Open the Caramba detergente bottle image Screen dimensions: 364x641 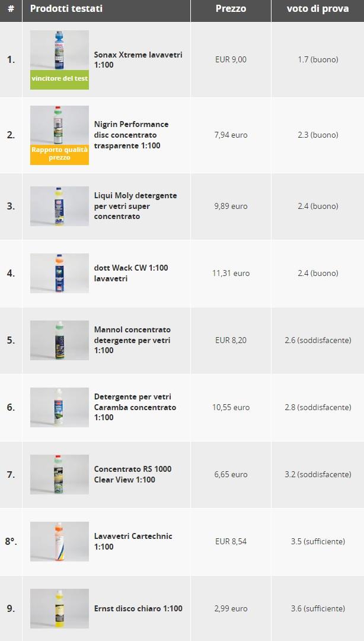click(59, 407)
